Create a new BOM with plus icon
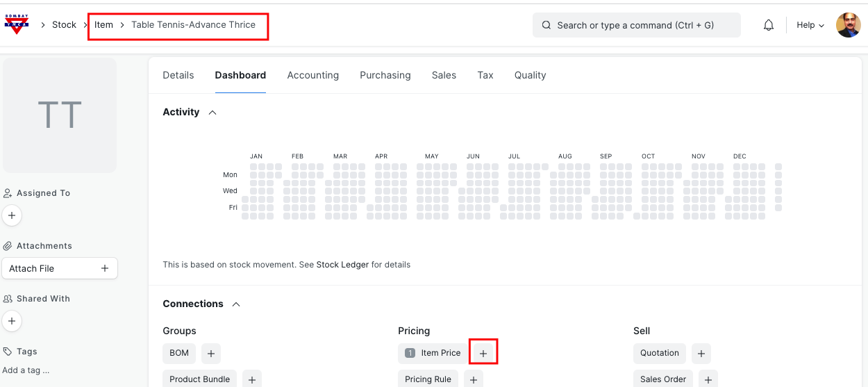This screenshot has width=868, height=387. 211,353
